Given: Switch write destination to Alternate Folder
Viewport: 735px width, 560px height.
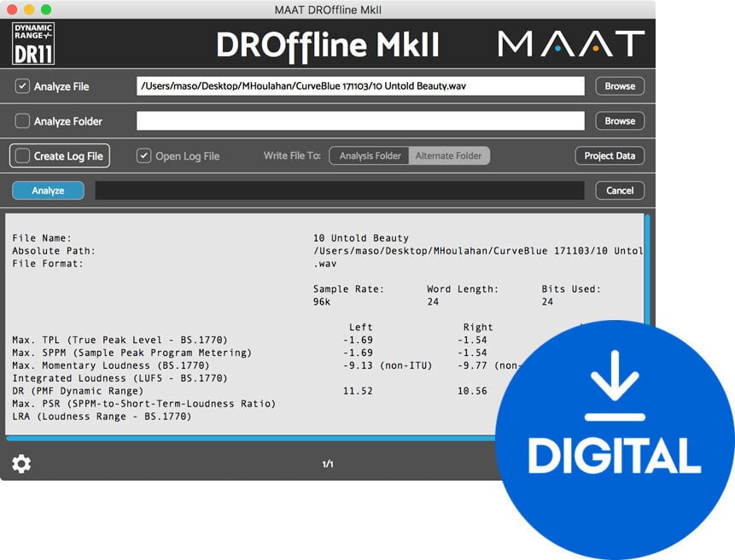Looking at the screenshot, I should (448, 155).
